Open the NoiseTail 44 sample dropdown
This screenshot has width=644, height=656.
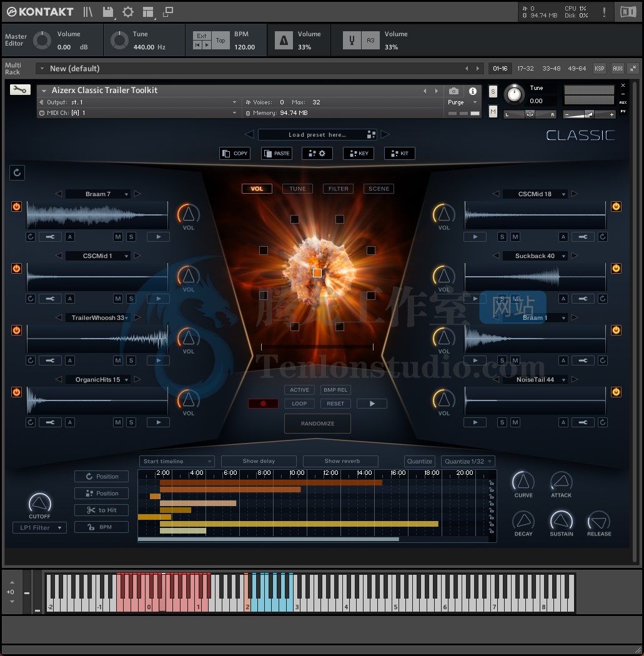click(535, 379)
